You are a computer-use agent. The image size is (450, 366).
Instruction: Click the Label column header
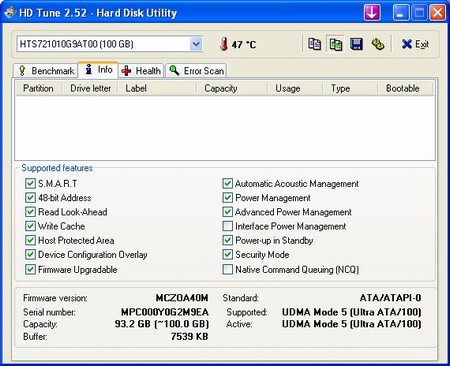[157, 88]
